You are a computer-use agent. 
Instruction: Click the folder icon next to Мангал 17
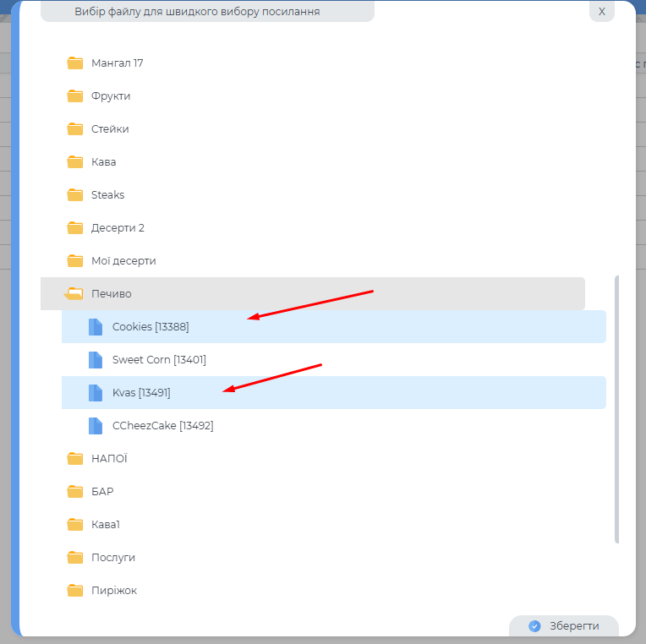click(75, 63)
